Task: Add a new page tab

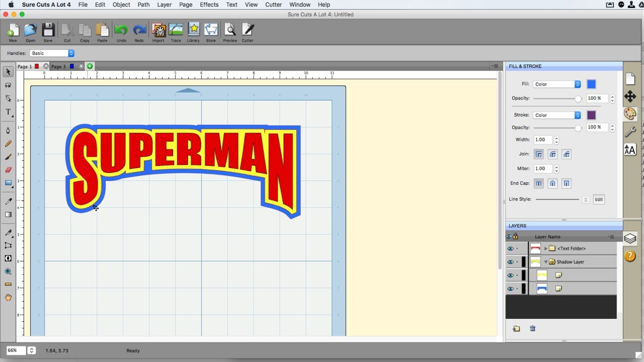Action: [90, 66]
